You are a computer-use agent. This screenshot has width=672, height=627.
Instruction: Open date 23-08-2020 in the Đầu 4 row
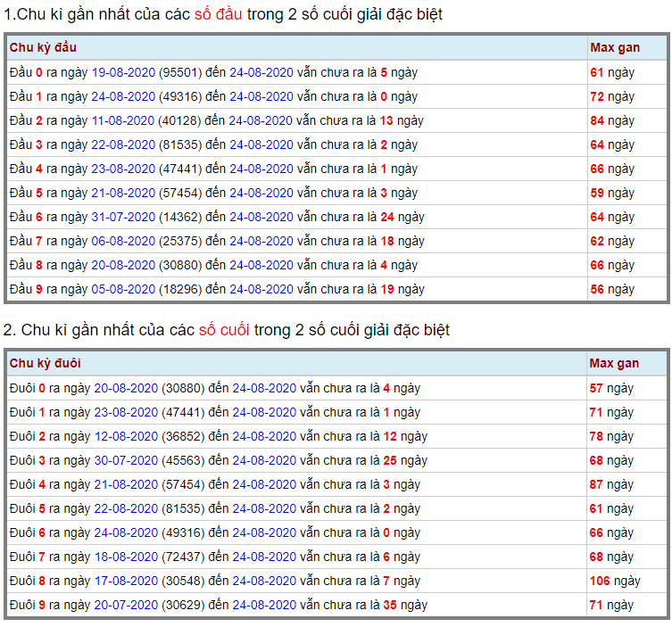pyautogui.click(x=123, y=169)
